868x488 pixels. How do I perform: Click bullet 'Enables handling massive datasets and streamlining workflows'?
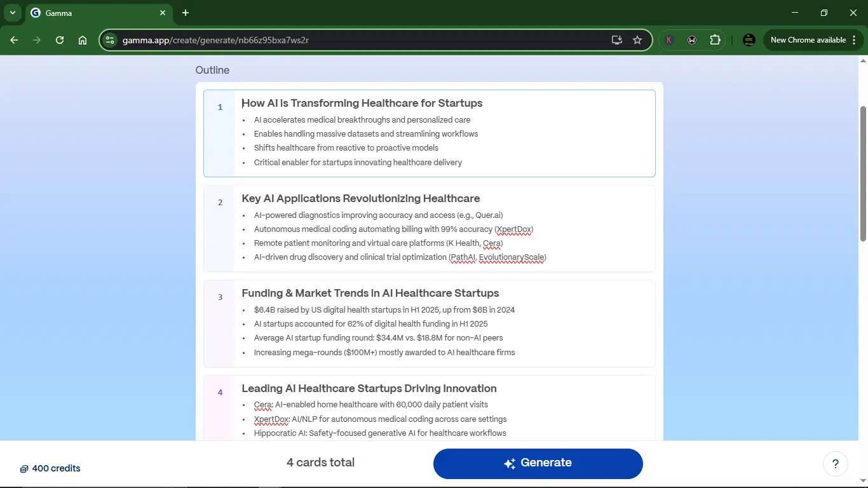(x=366, y=134)
